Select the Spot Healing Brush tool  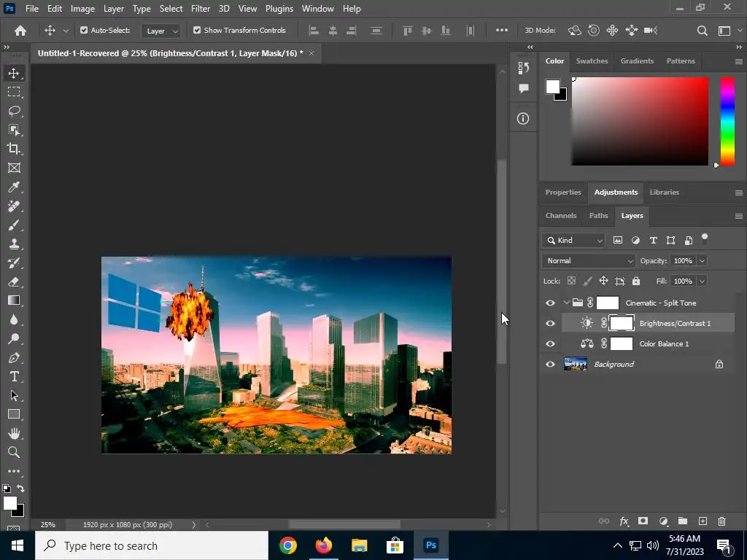point(14,206)
